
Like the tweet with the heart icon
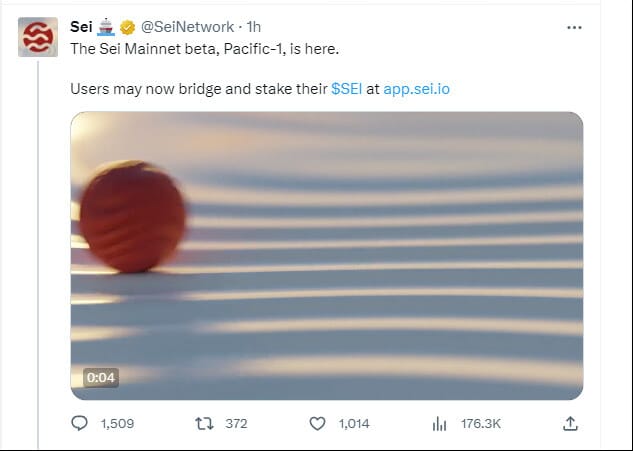click(318, 424)
